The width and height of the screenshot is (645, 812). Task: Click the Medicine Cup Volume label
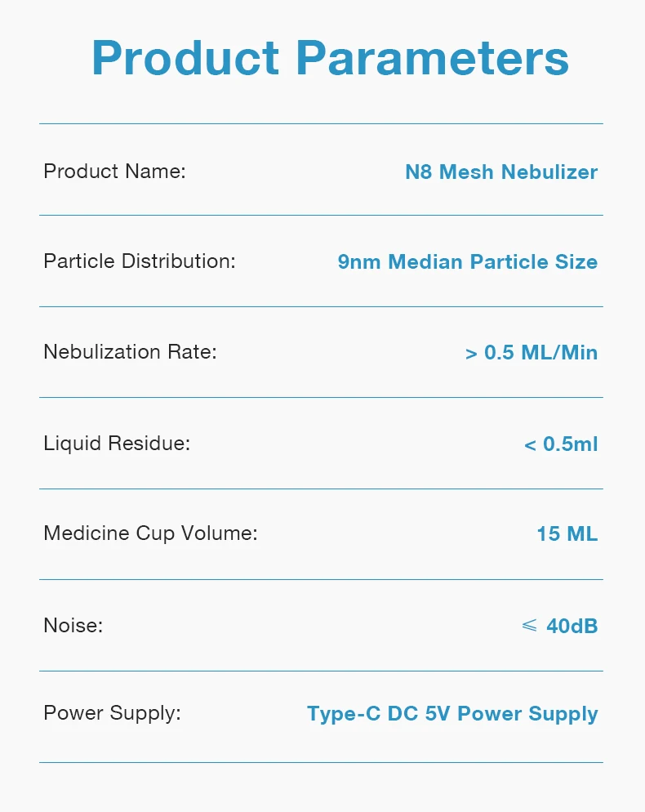pos(150,533)
